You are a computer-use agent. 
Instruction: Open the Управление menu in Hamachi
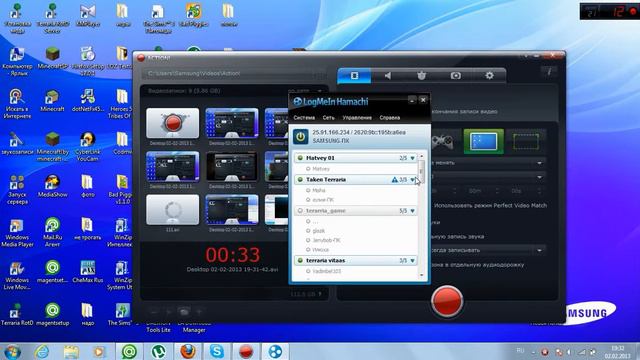click(357, 118)
